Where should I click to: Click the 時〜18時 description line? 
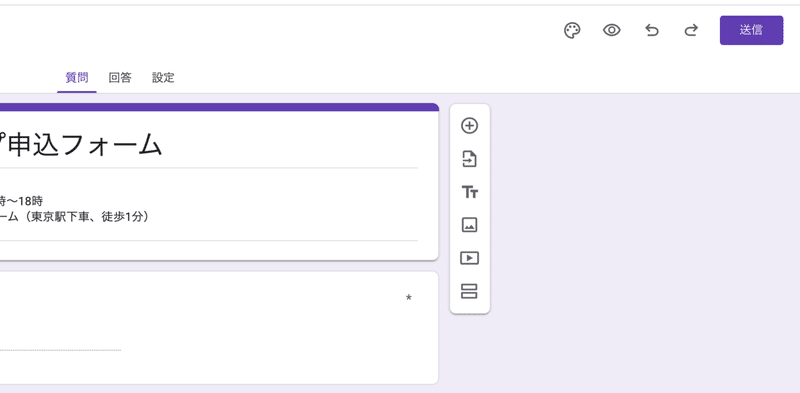click(x=21, y=201)
